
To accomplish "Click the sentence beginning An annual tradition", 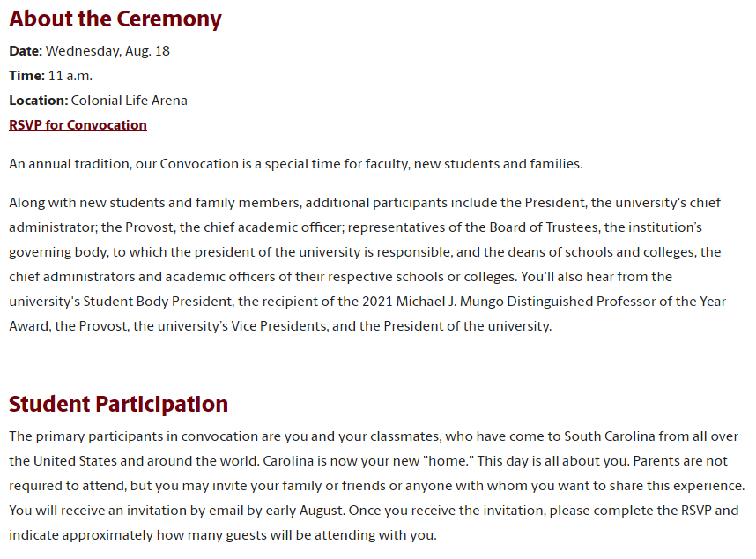I will pyautogui.click(x=296, y=164).
